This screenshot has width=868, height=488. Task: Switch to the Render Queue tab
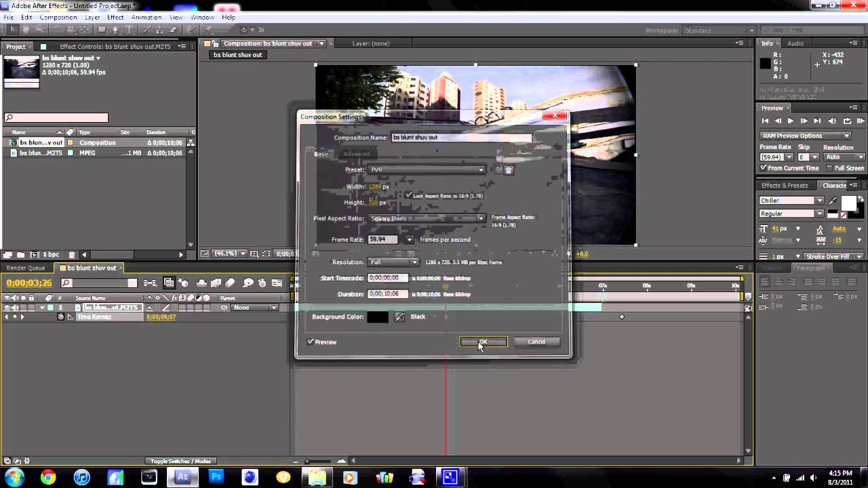point(26,268)
